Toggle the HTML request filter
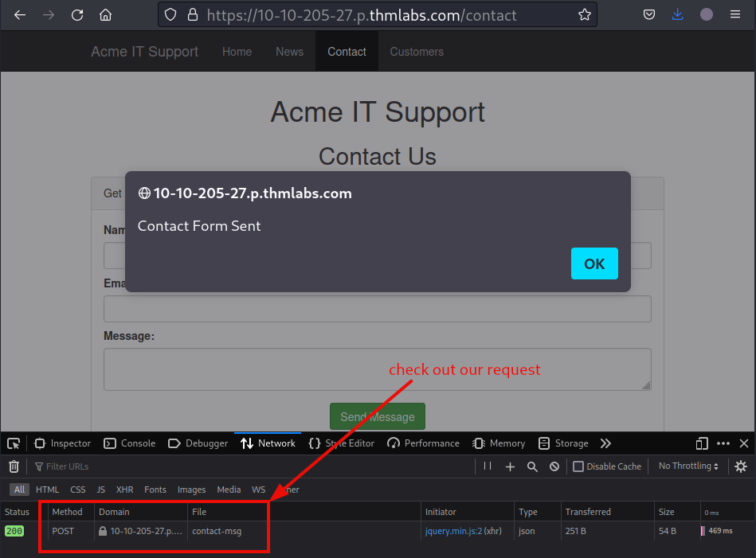756x558 pixels. point(48,490)
